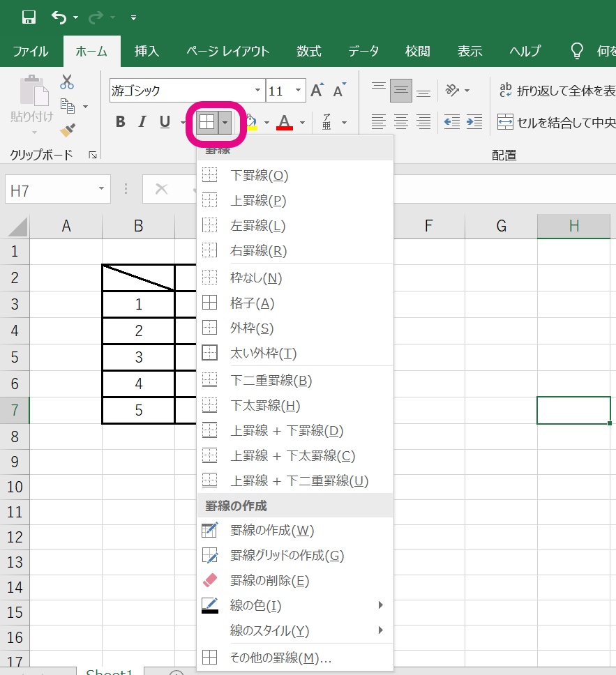Click the increase font size icon
Image resolution: width=616 pixels, height=675 pixels.
point(317,91)
